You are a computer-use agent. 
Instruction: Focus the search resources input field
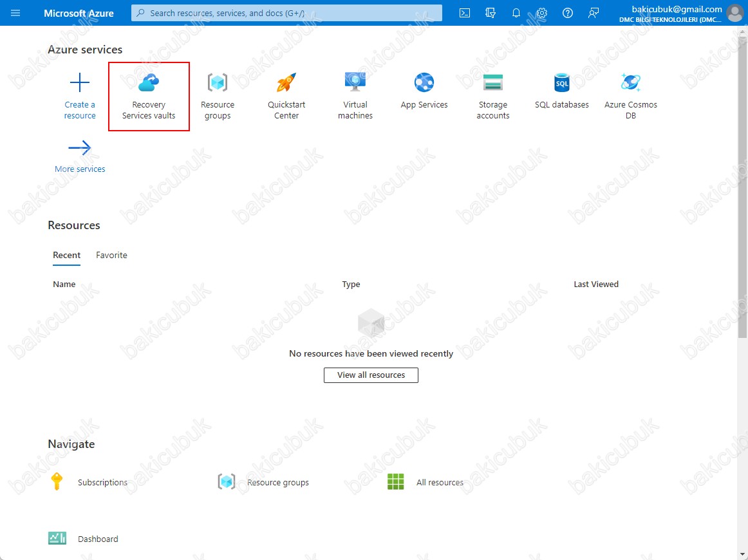pos(286,13)
